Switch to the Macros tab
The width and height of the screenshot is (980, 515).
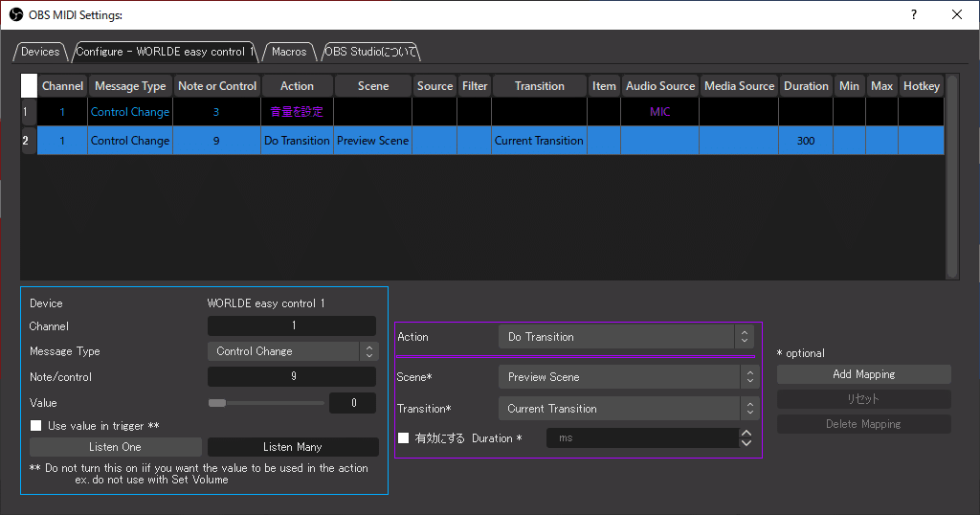click(289, 52)
